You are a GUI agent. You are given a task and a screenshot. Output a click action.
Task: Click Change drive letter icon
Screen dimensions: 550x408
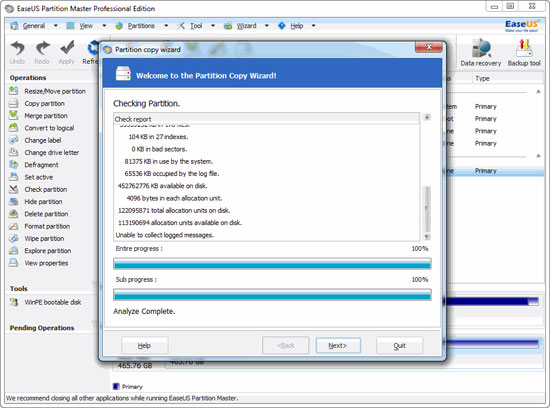pos(14,152)
